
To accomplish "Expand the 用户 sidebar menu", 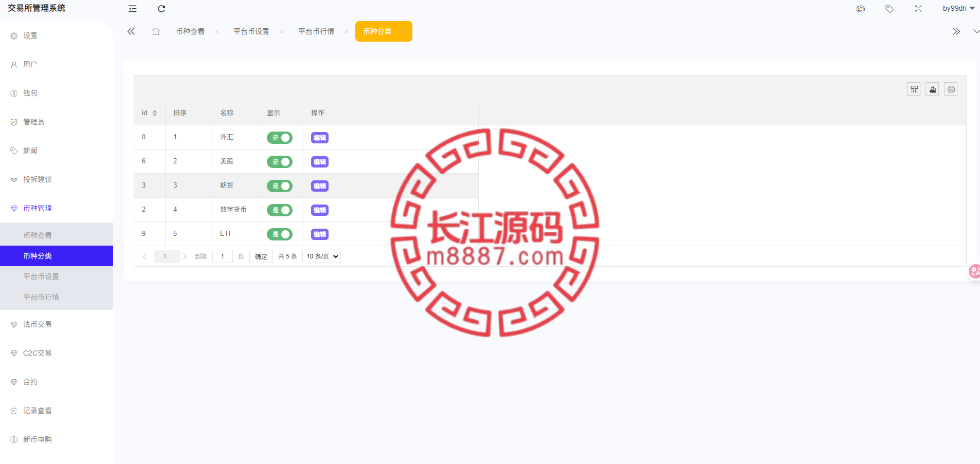I will pyautogui.click(x=57, y=64).
